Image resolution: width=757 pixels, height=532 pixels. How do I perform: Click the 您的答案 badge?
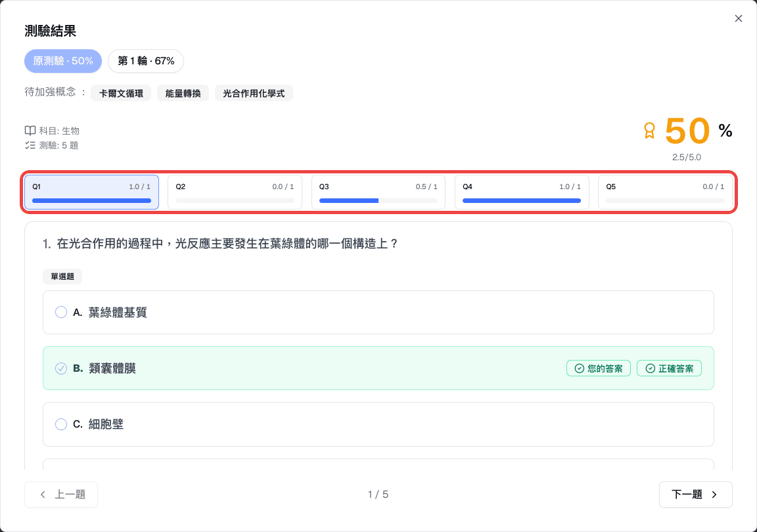599,368
